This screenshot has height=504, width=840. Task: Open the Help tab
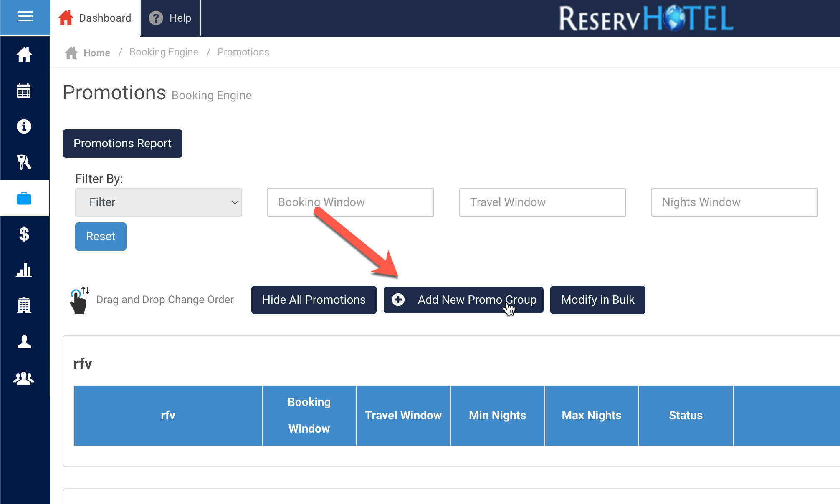(x=170, y=18)
